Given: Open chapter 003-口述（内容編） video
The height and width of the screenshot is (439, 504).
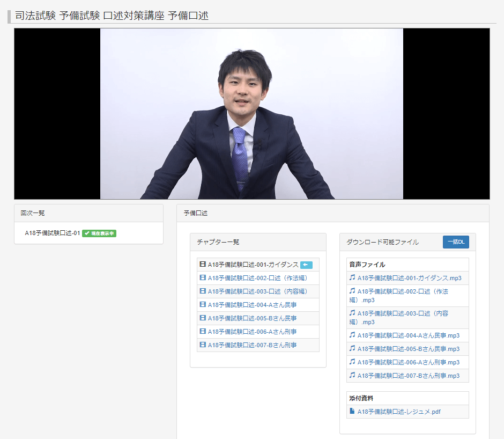Looking at the screenshot, I should point(258,291).
